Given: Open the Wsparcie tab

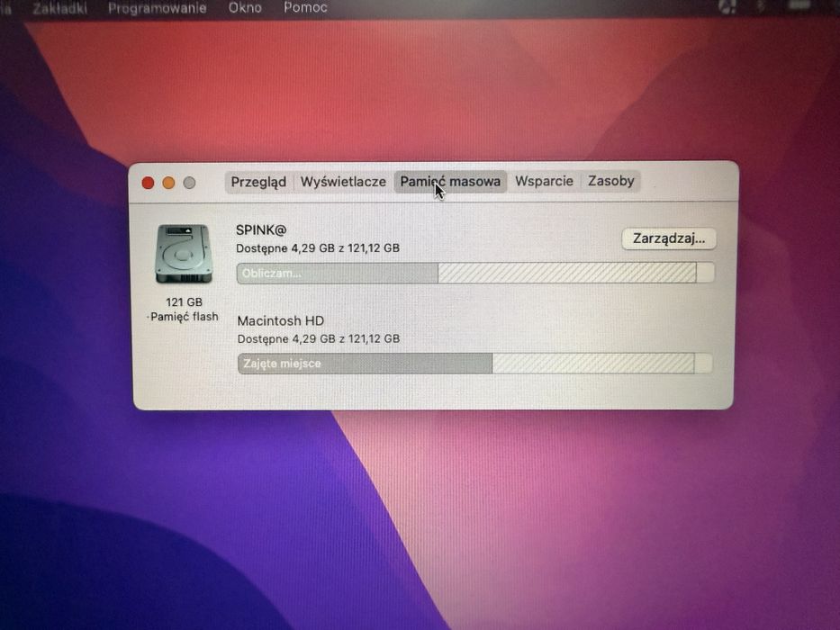Looking at the screenshot, I should [544, 181].
